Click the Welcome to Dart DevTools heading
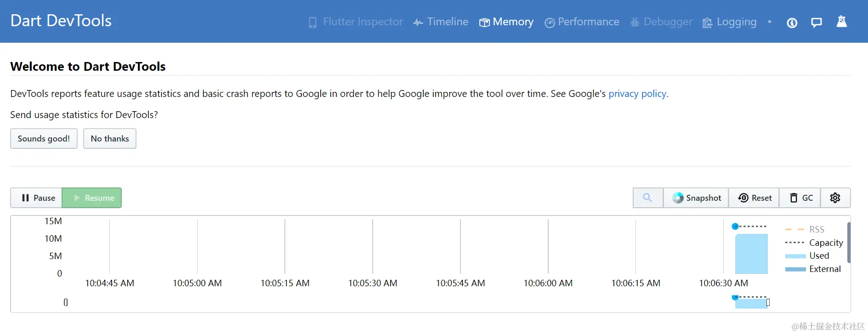Image resolution: width=868 pixels, height=334 pixels. click(x=88, y=67)
